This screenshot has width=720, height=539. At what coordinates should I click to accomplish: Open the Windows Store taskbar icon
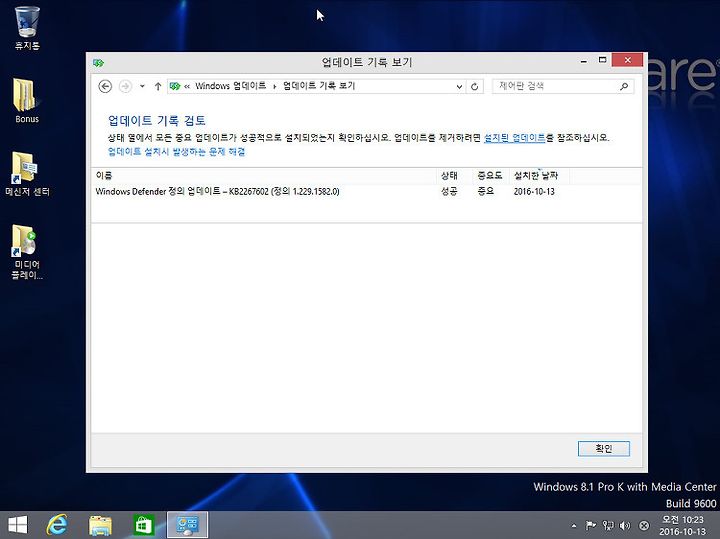point(143,524)
